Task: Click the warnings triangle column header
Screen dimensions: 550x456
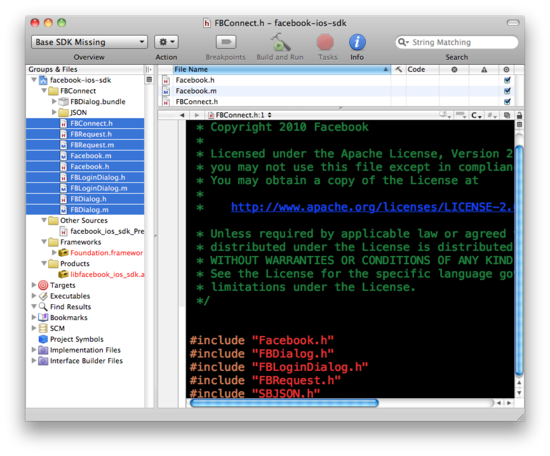Action: point(484,69)
